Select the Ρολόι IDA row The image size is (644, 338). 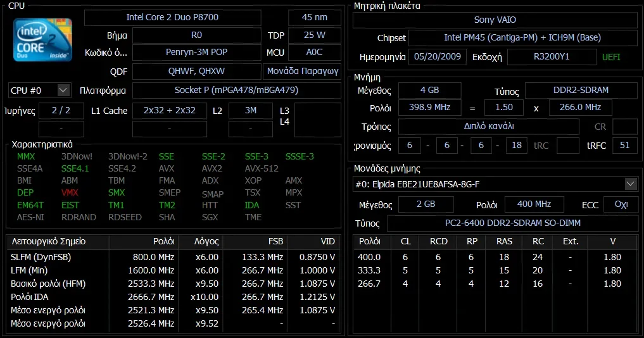[174, 296]
